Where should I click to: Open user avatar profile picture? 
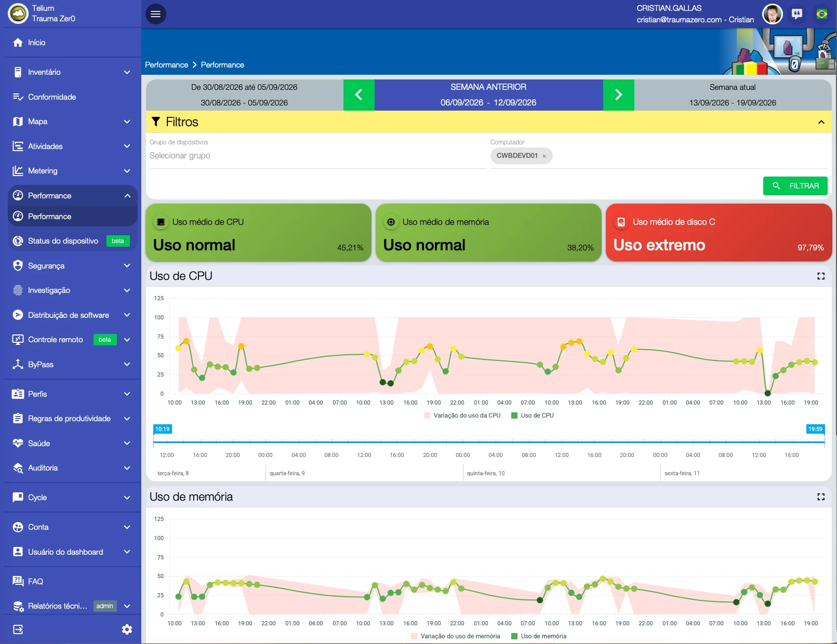click(773, 14)
